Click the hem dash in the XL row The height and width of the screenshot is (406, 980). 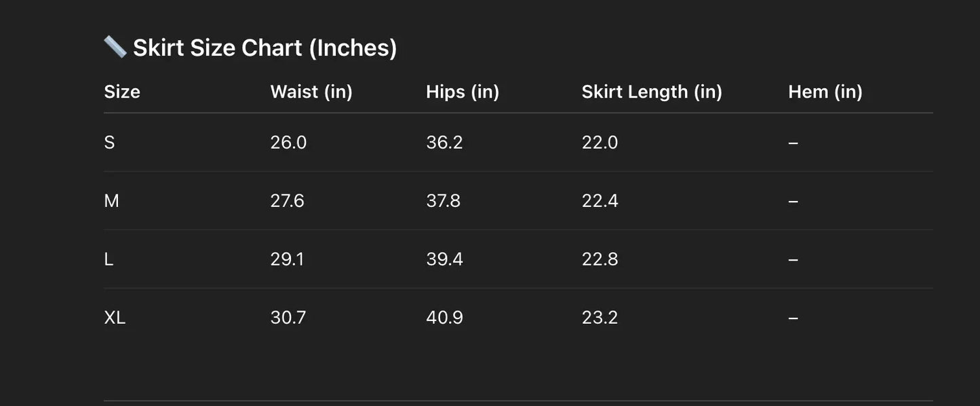pyautogui.click(x=793, y=318)
